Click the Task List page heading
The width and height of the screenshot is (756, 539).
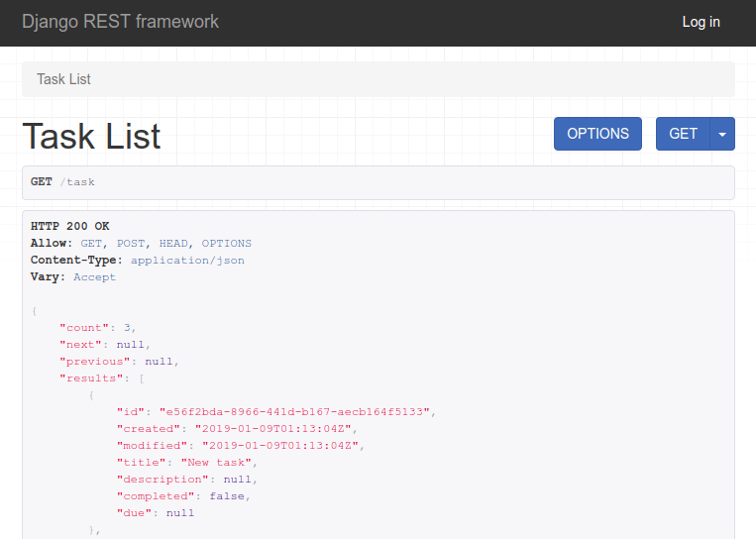(x=91, y=136)
